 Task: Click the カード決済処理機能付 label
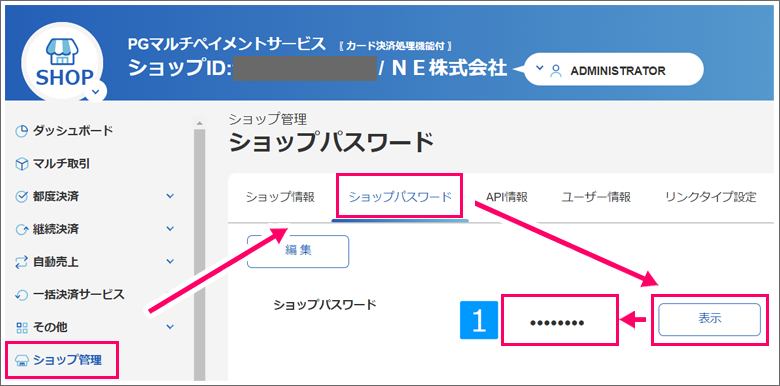394,46
